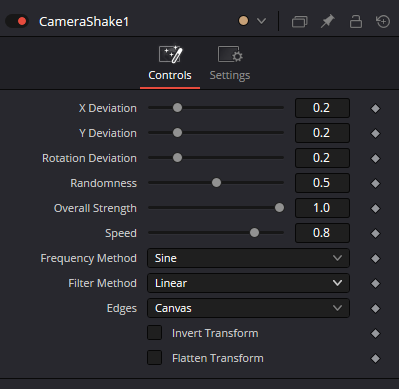Add keyframe for Speed
This screenshot has height=389, width=399.
(375, 233)
